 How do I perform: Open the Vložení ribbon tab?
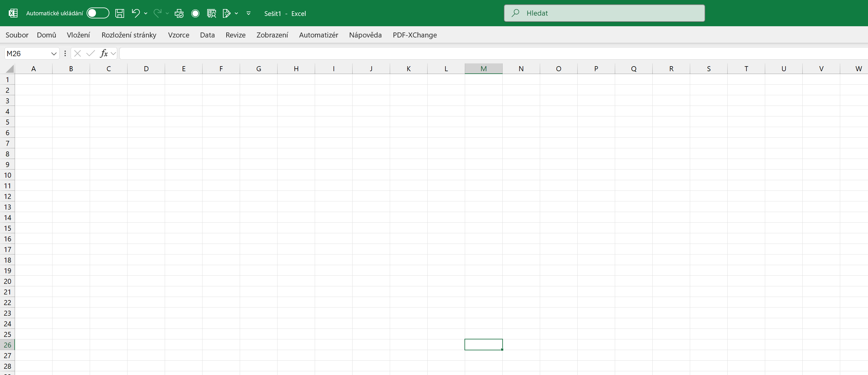(78, 35)
